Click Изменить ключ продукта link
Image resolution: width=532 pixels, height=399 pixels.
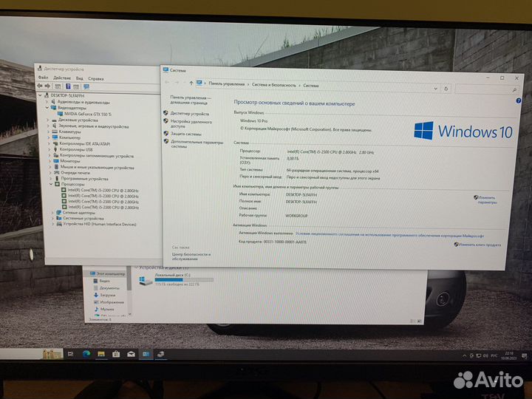[x=480, y=245]
